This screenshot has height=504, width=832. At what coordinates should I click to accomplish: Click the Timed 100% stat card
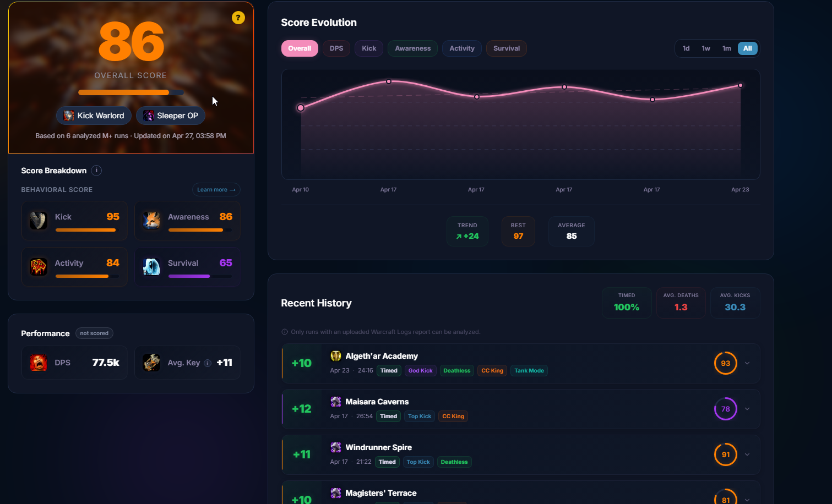(627, 303)
